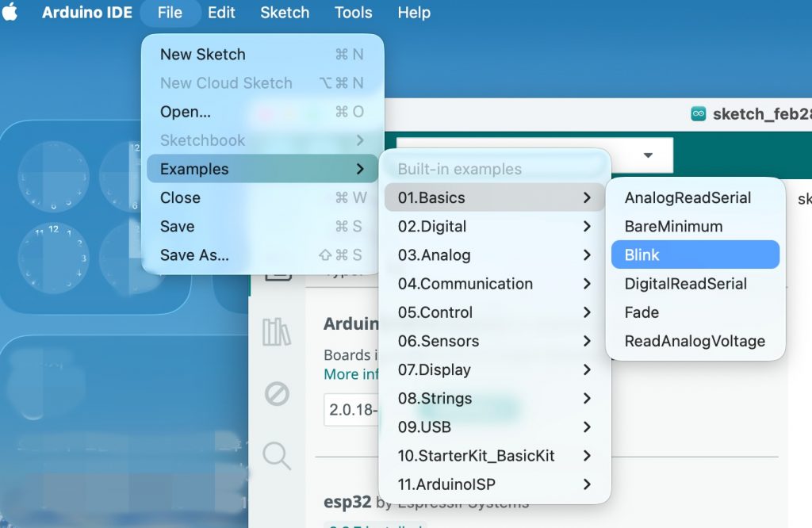812x528 pixels.
Task: Open the Tools menu
Action: [x=353, y=13]
